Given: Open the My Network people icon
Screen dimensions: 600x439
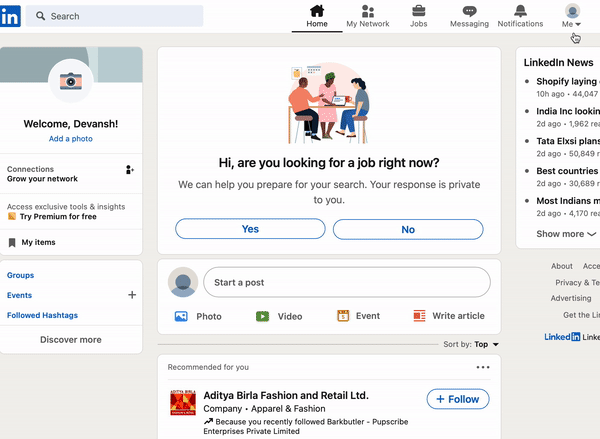Looking at the screenshot, I should click(368, 11).
